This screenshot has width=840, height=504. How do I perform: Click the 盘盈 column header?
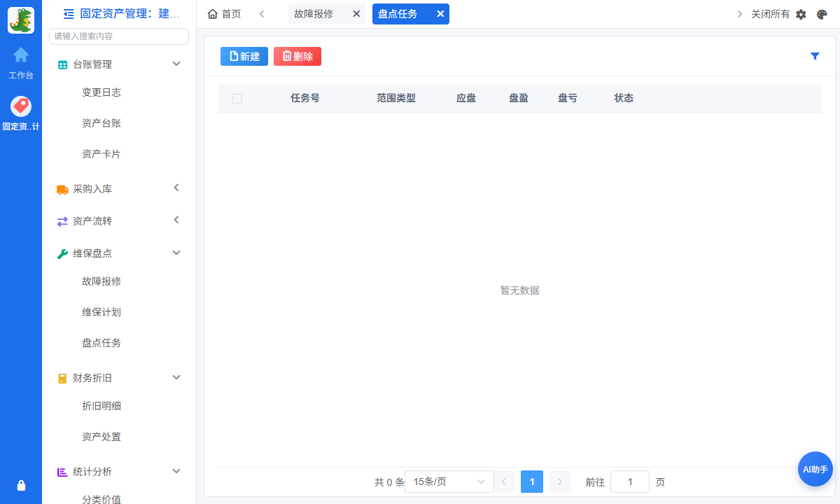pos(519,98)
